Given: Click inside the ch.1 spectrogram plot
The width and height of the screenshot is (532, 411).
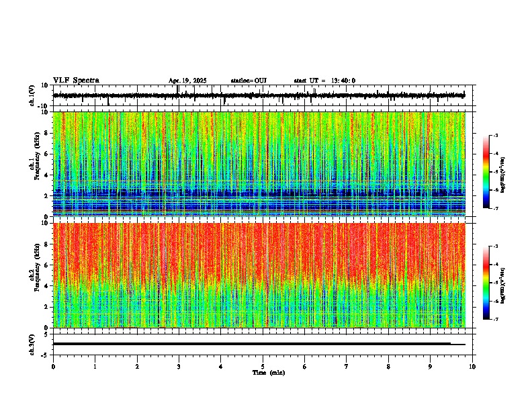Looking at the screenshot, I should tap(259, 164).
